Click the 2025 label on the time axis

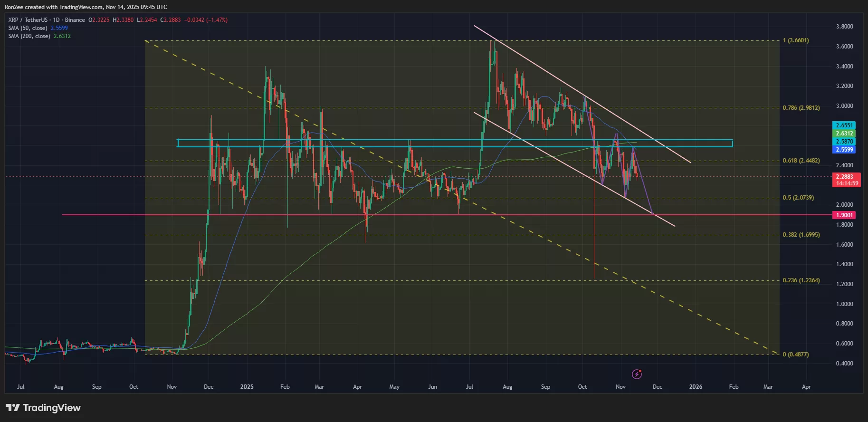(247, 387)
